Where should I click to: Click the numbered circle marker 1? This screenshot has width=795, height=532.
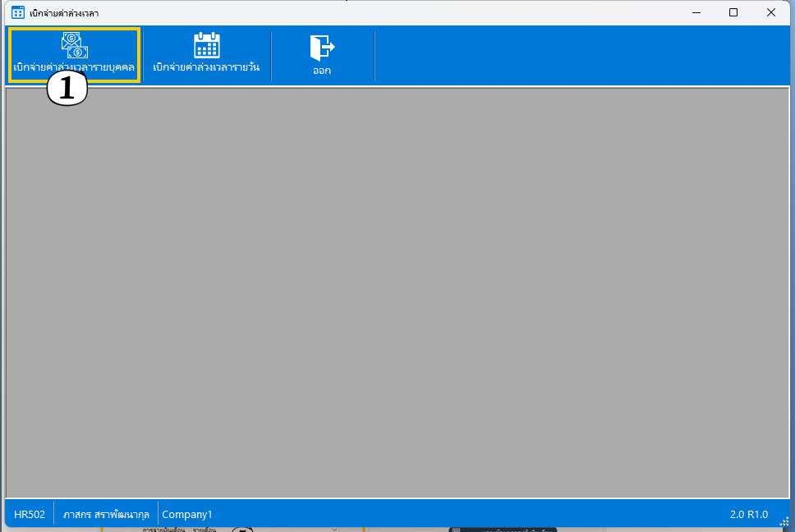click(67, 89)
